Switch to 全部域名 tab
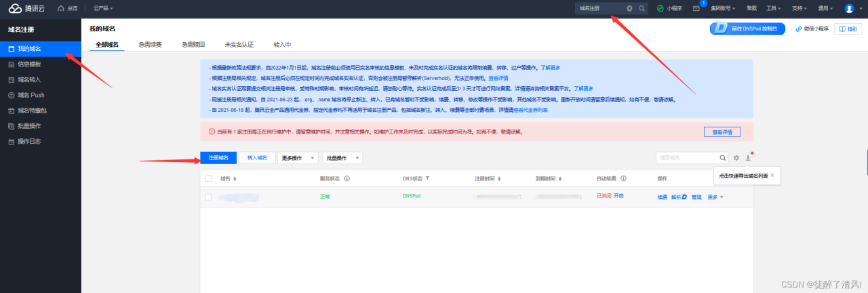 coord(107,44)
